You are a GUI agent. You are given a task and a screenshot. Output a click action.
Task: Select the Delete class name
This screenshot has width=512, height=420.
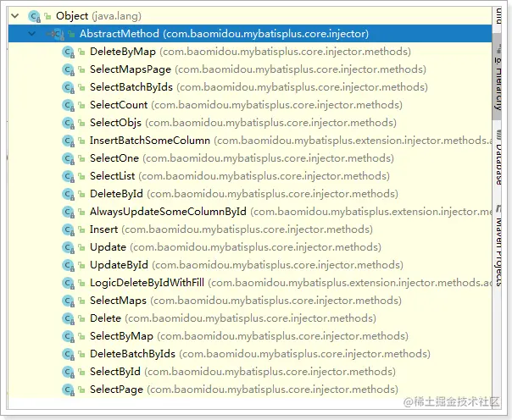pos(105,318)
